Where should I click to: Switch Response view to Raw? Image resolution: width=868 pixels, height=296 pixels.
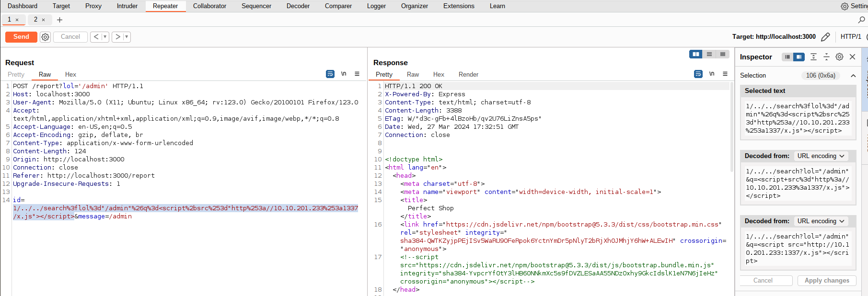(x=413, y=74)
